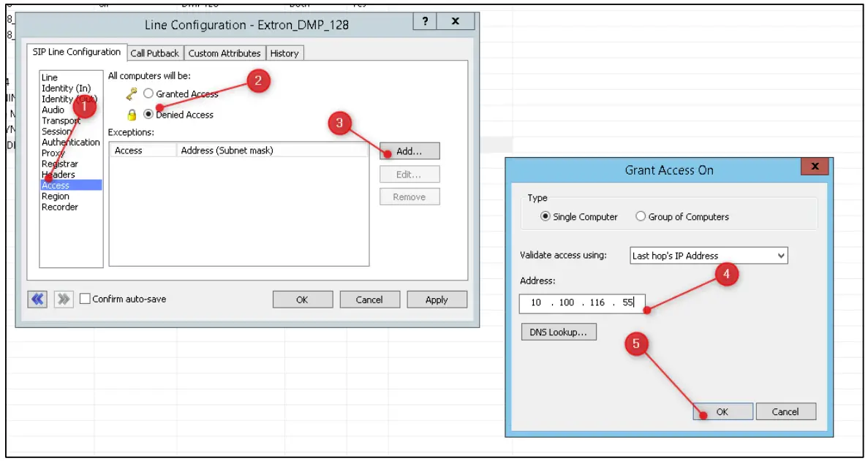Select Access in the settings list
Image resolution: width=868 pixels, height=461 pixels.
pyautogui.click(x=72, y=185)
